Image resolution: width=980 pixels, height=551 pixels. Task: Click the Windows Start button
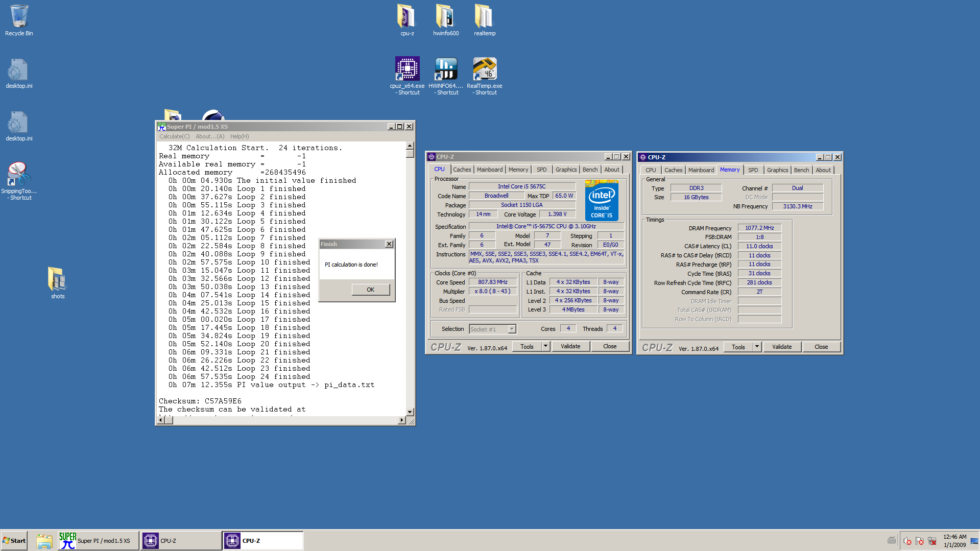[14, 541]
